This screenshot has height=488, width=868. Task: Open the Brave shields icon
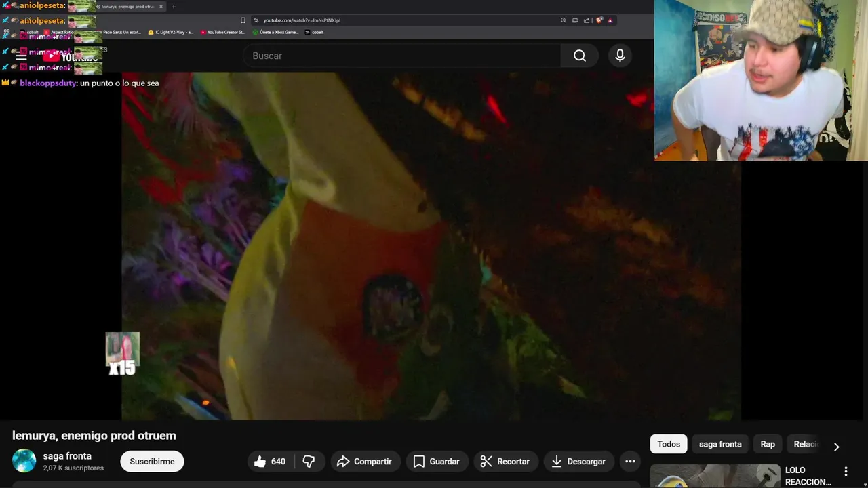pyautogui.click(x=599, y=20)
